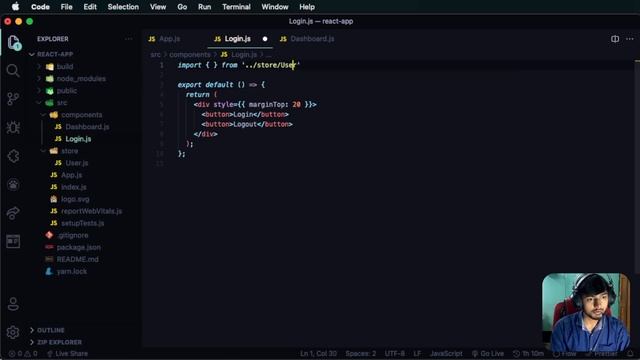Click the JavaScript language mode indicator
The image size is (640, 360).
[446, 353]
